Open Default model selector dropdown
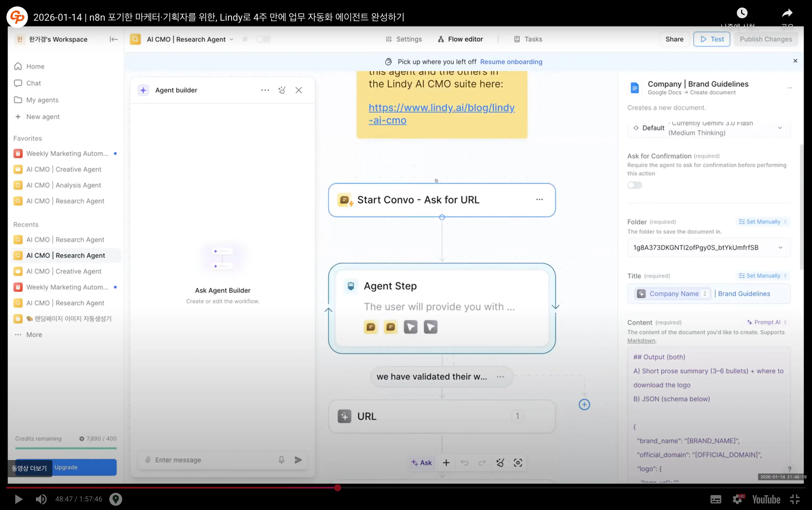 pos(780,128)
